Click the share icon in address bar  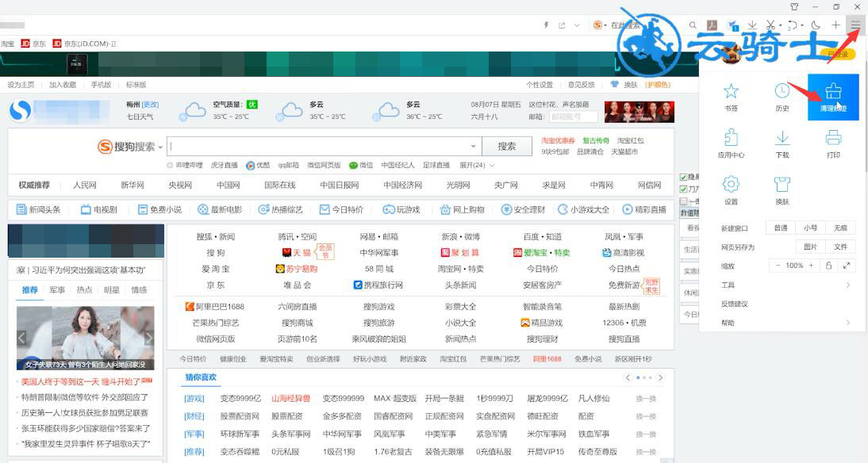562,25
